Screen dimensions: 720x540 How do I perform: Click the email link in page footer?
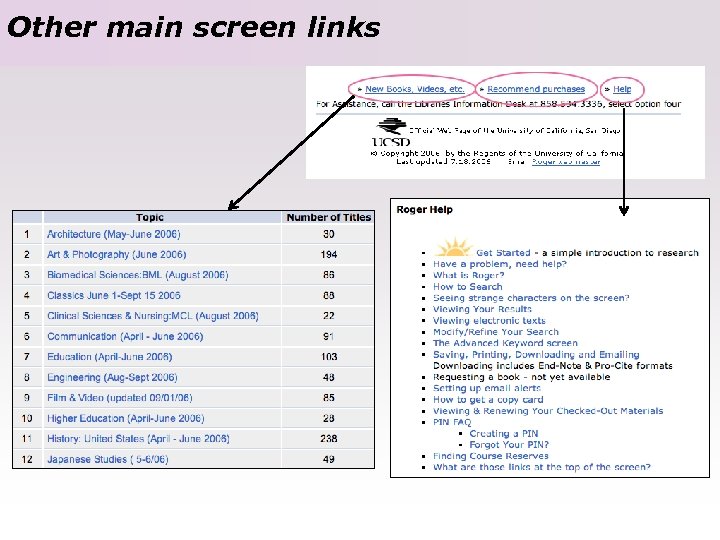pyautogui.click(x=566, y=162)
